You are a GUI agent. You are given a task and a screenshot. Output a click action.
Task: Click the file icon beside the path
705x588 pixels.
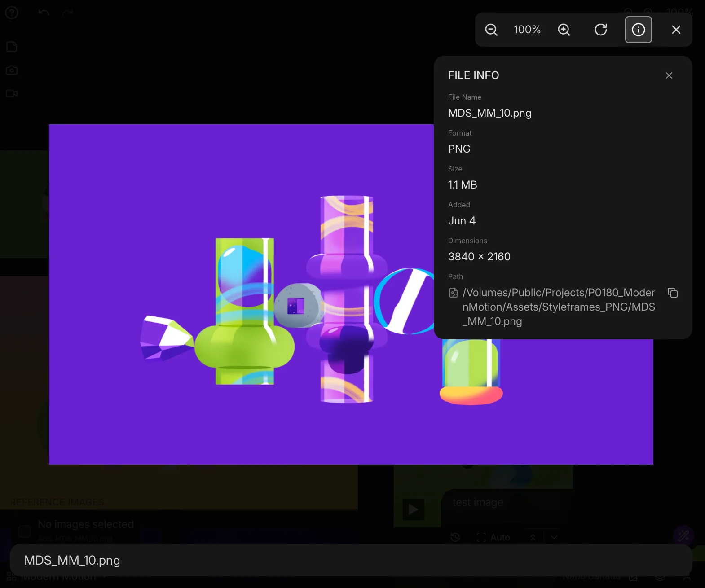tap(454, 293)
